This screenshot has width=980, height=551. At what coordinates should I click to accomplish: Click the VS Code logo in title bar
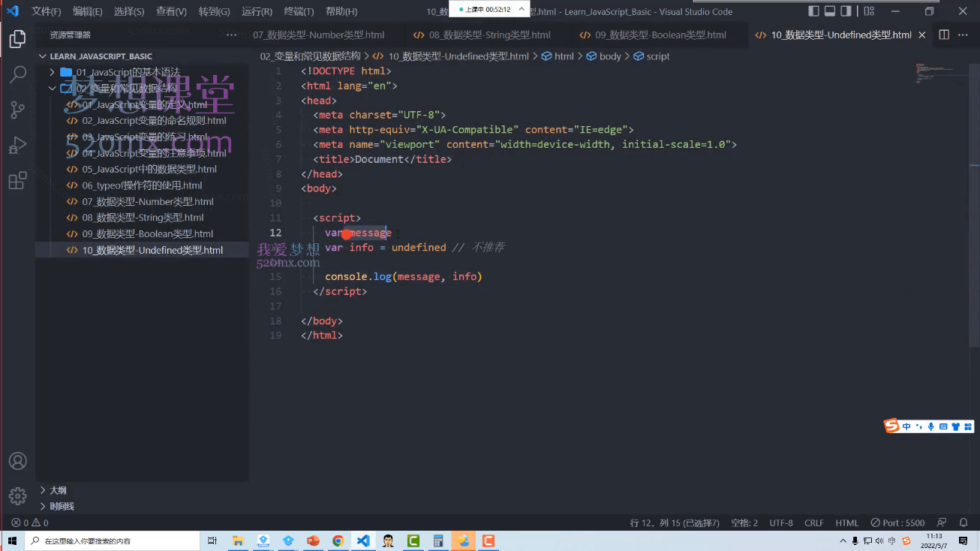(13, 11)
